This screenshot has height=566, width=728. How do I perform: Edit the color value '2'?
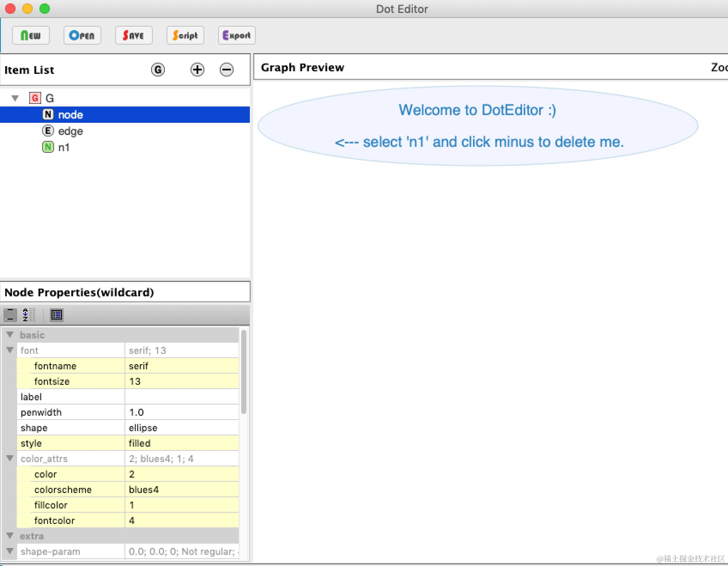click(182, 474)
